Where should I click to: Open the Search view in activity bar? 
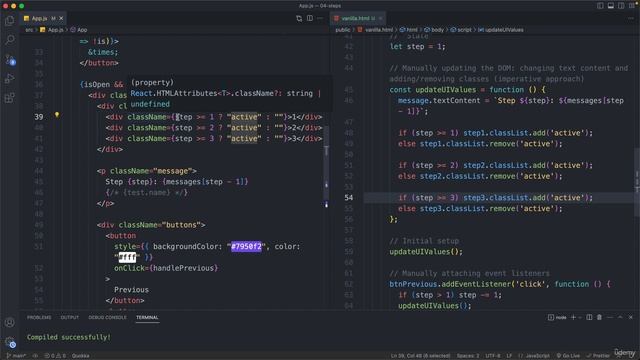9,40
